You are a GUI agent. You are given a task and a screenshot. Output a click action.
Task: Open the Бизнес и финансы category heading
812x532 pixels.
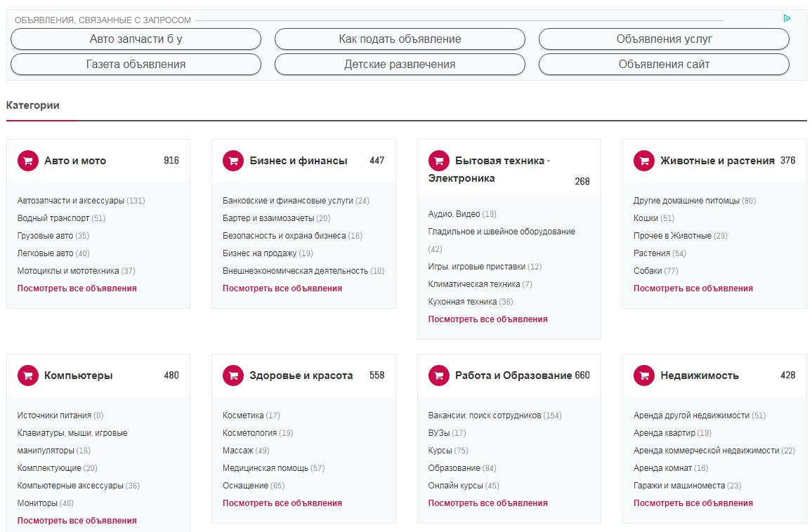pos(299,161)
